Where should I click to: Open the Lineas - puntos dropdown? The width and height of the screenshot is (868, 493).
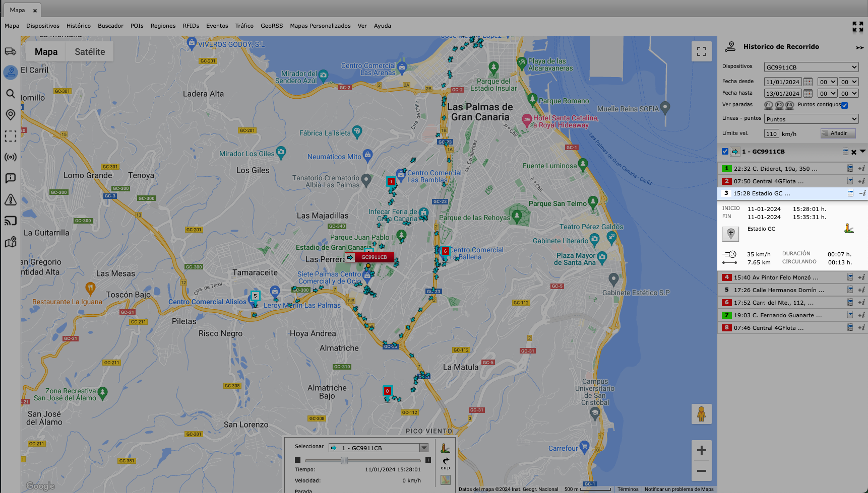click(x=811, y=119)
